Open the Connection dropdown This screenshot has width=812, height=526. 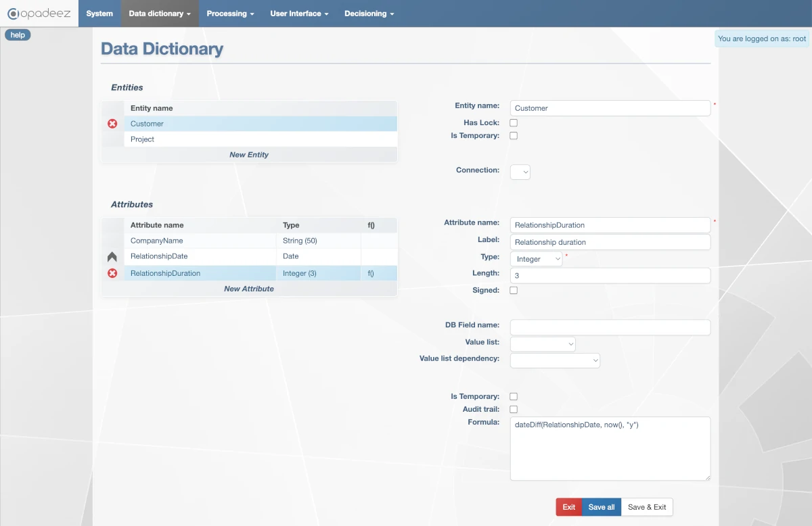520,172
